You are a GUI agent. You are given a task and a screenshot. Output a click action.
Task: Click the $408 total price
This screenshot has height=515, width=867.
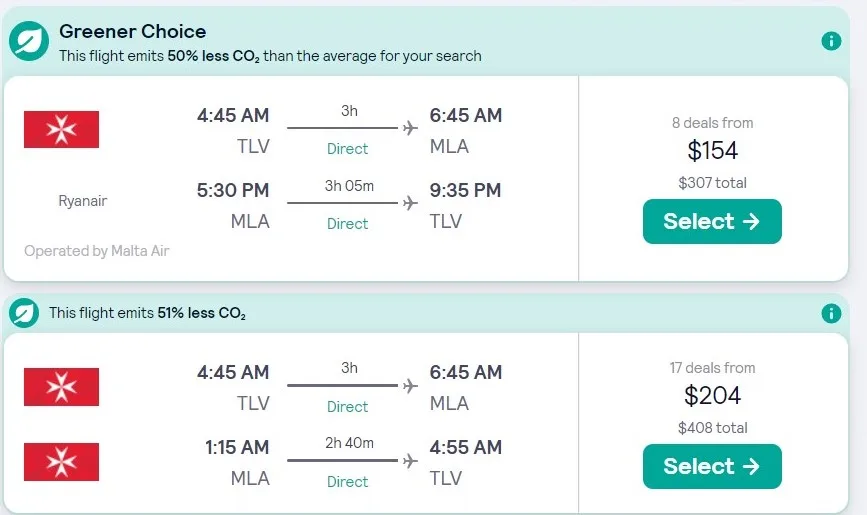point(713,428)
